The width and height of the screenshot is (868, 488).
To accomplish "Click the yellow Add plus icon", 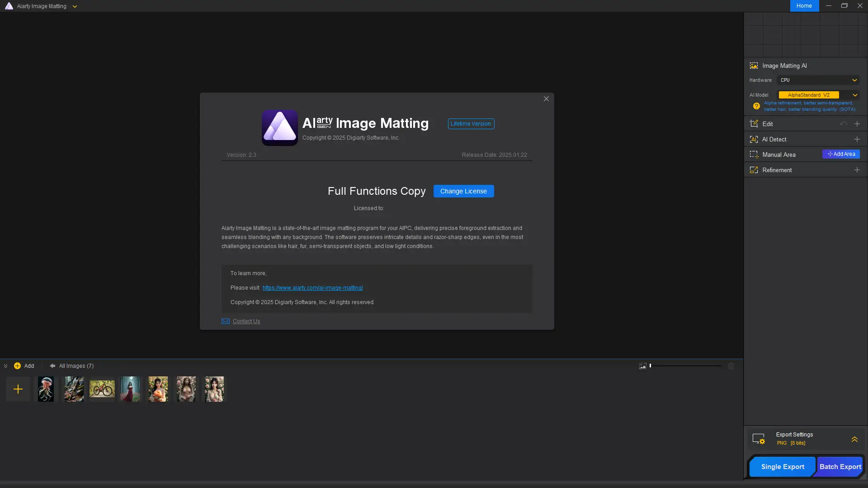I will [x=17, y=366].
